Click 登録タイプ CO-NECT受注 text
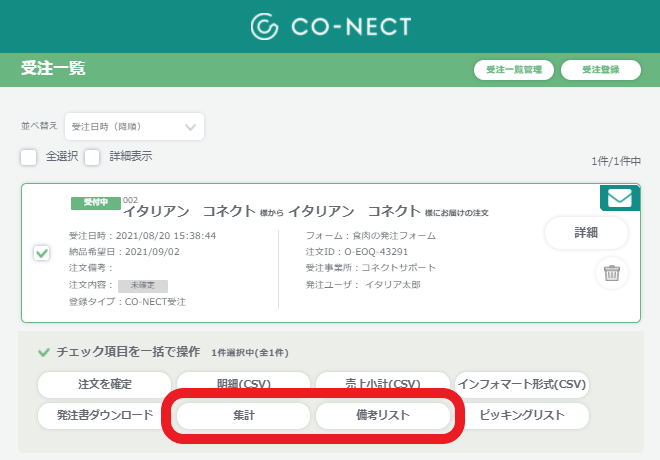 127,302
